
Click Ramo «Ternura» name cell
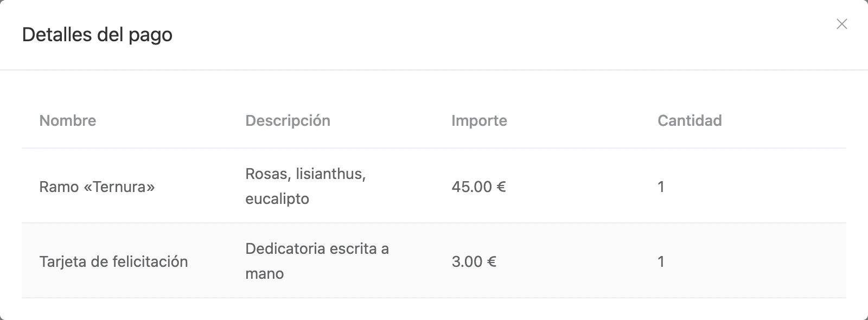[x=97, y=187]
